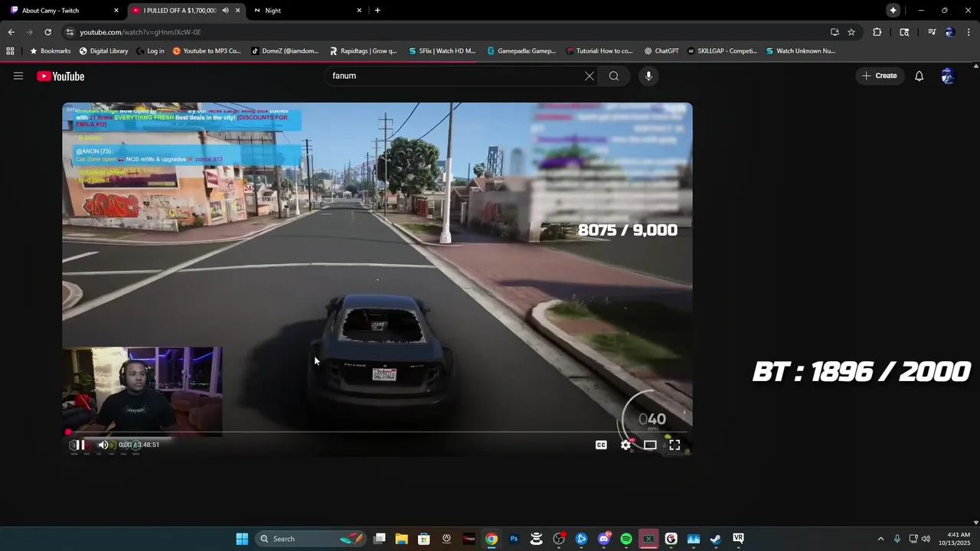The image size is (980, 551).
Task: Open ChatGPT bookmark
Action: (661, 51)
